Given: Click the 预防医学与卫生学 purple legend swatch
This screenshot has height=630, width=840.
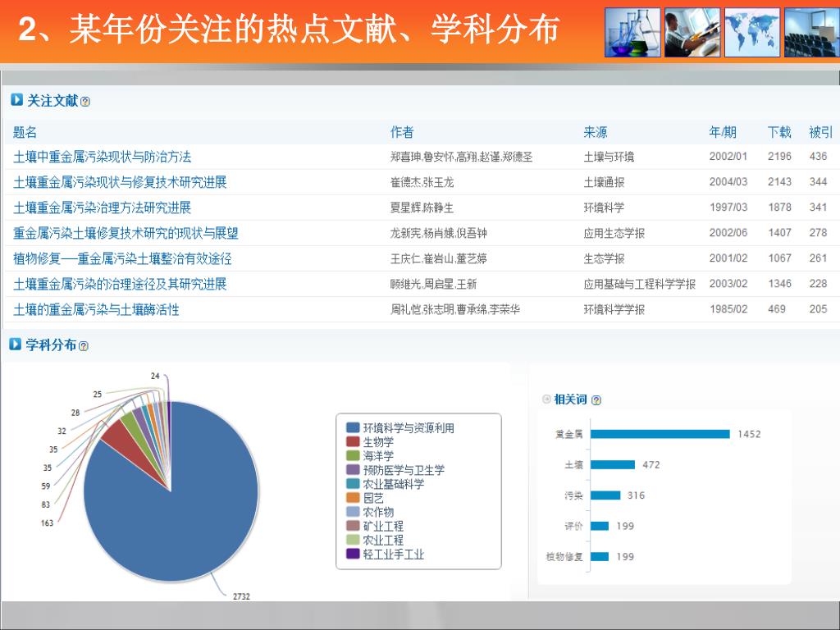Looking at the screenshot, I should 353,470.
